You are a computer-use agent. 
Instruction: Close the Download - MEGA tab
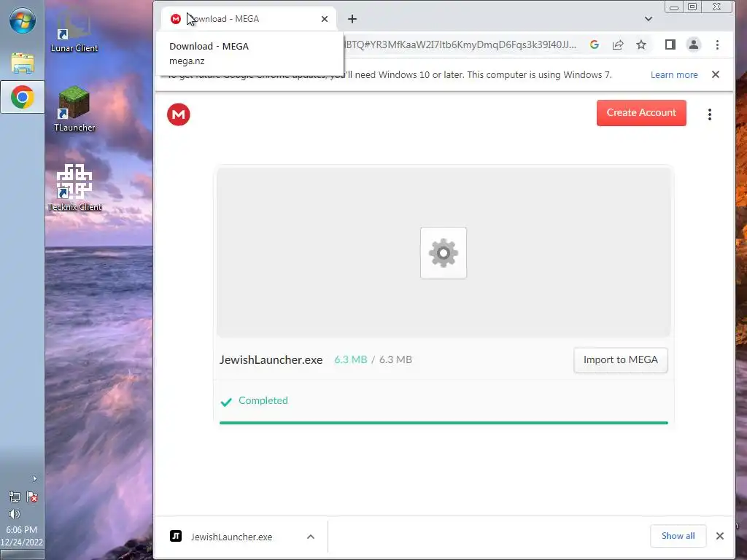click(x=325, y=19)
